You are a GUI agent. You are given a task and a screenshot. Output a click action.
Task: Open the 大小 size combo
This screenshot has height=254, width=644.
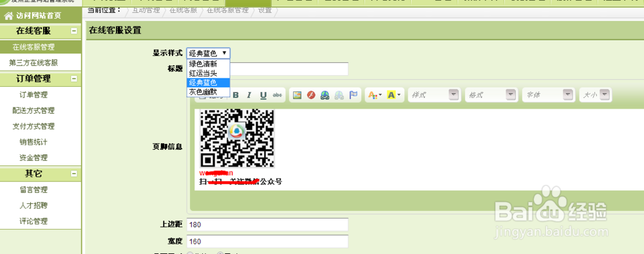pos(596,95)
